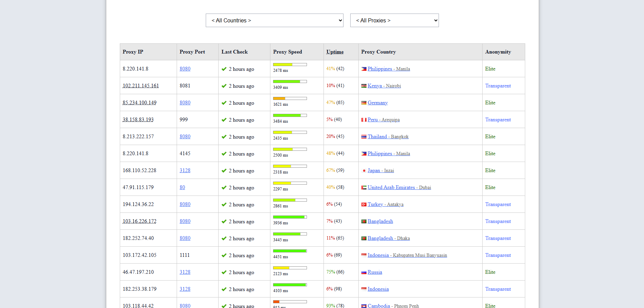This screenshot has height=308, width=644.
Task: Click the green checkmark in 38.158.83.193 row
Action: pyautogui.click(x=224, y=120)
